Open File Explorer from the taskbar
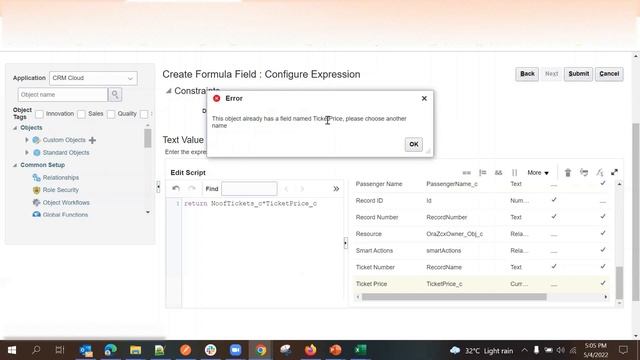 [x=136, y=350]
